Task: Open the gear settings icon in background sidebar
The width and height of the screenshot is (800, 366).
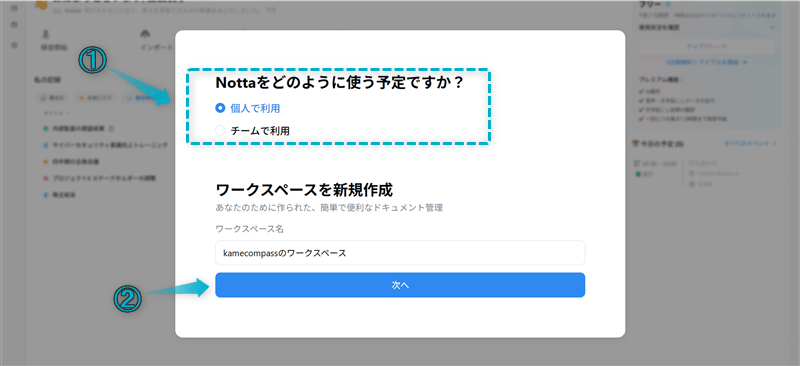Action: point(14,45)
